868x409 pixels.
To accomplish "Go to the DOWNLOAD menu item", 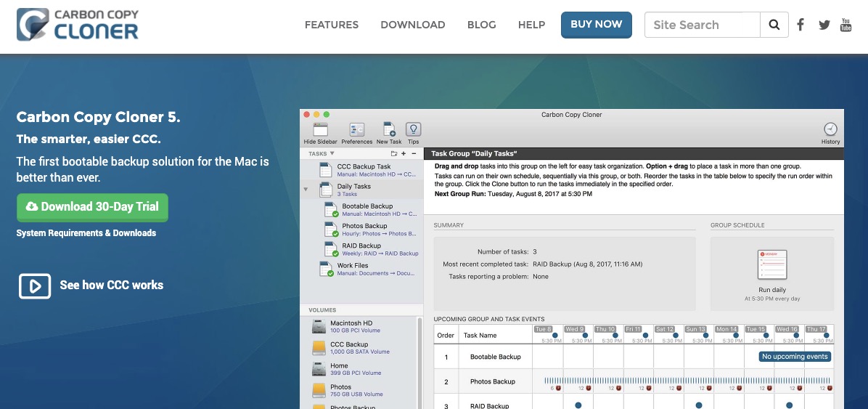I will (412, 25).
